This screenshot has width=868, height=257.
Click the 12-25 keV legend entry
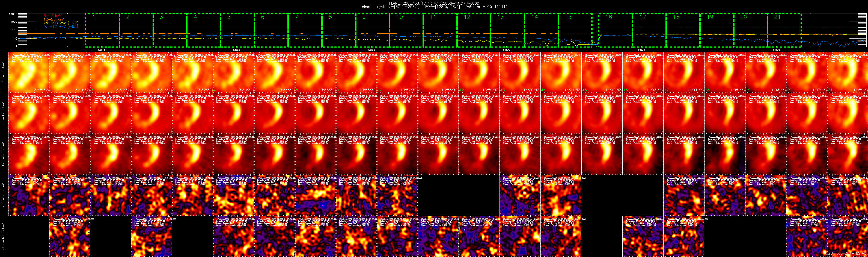point(53,19)
